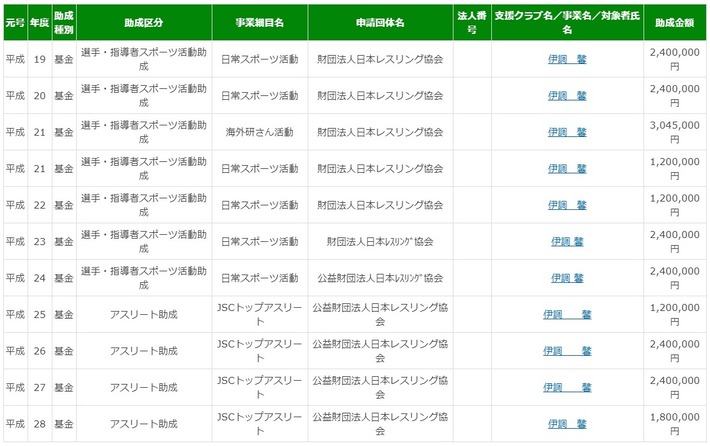Open the 伊調 馨 link in the 平成19 row

click(x=567, y=59)
